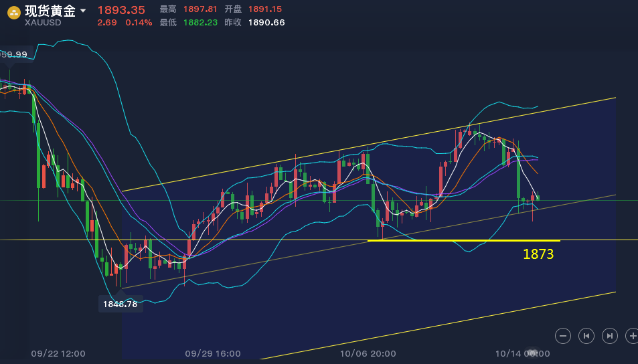This screenshot has width=638, height=364.
Task: Zoom in chart with plus button
Action: point(632,336)
